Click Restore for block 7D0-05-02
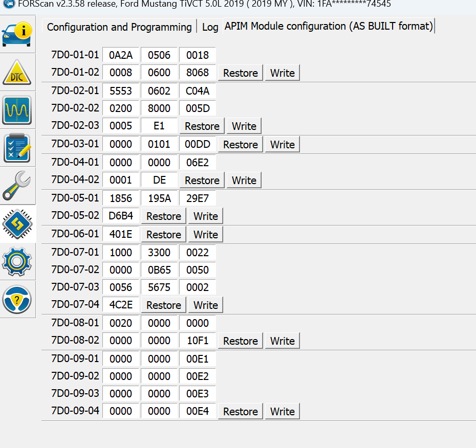 coord(164,216)
